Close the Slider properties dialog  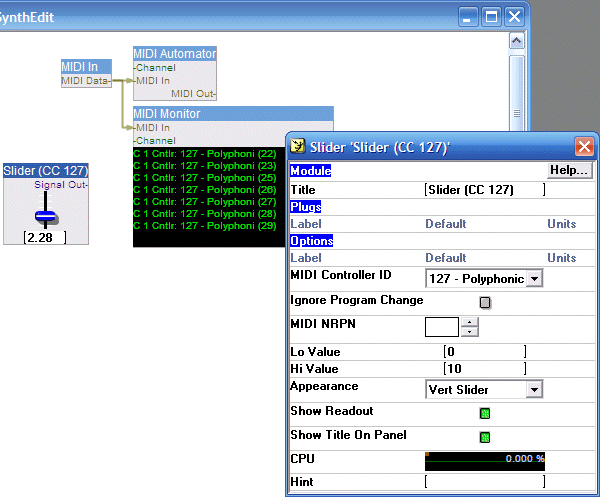pyautogui.click(x=584, y=146)
